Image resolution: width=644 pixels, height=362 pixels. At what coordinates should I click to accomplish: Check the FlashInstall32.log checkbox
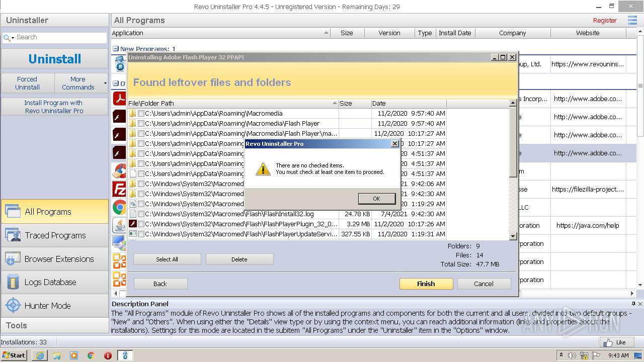coord(141,214)
